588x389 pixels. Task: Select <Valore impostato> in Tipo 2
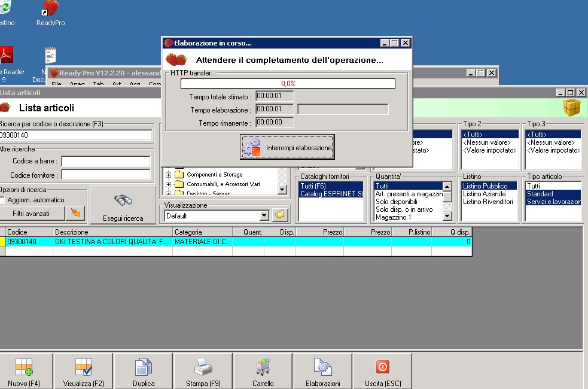(x=490, y=150)
